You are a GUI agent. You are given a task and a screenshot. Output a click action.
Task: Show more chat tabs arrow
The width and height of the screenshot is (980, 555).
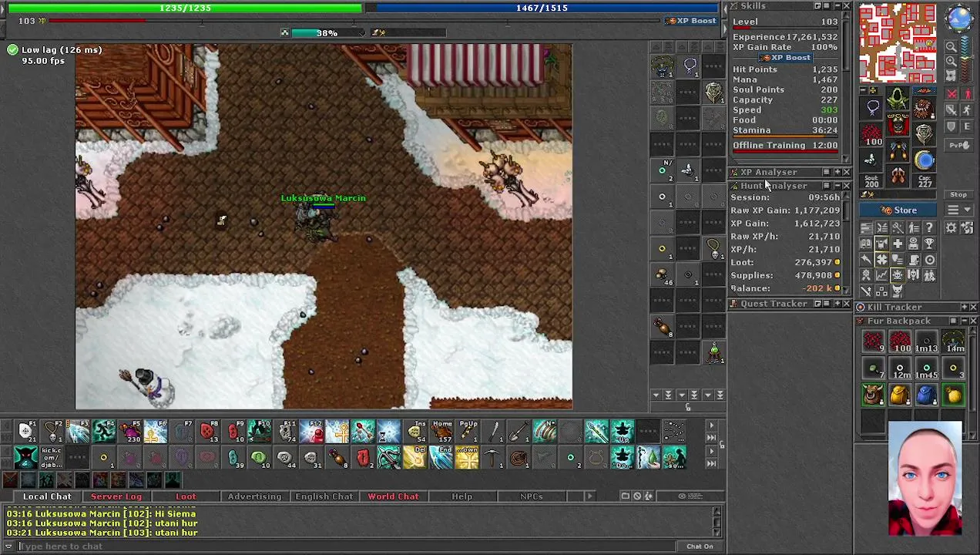click(589, 496)
